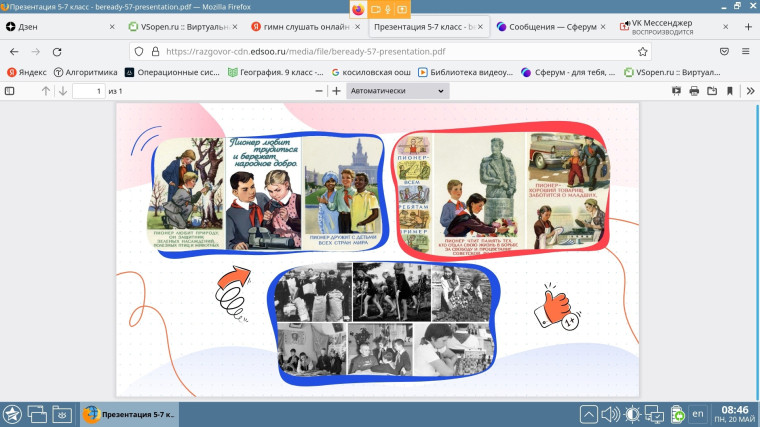Open Библиотека видеоу... bookmark
The width and height of the screenshot is (760, 427).
point(465,72)
